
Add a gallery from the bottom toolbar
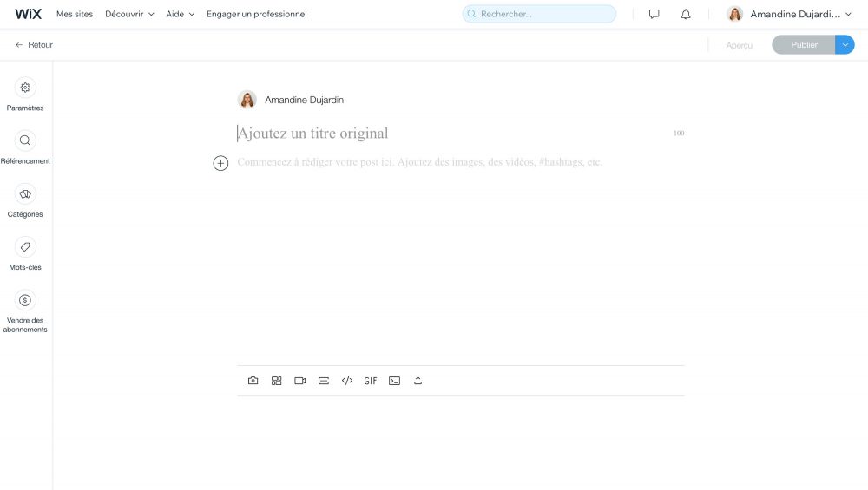[276, 381]
